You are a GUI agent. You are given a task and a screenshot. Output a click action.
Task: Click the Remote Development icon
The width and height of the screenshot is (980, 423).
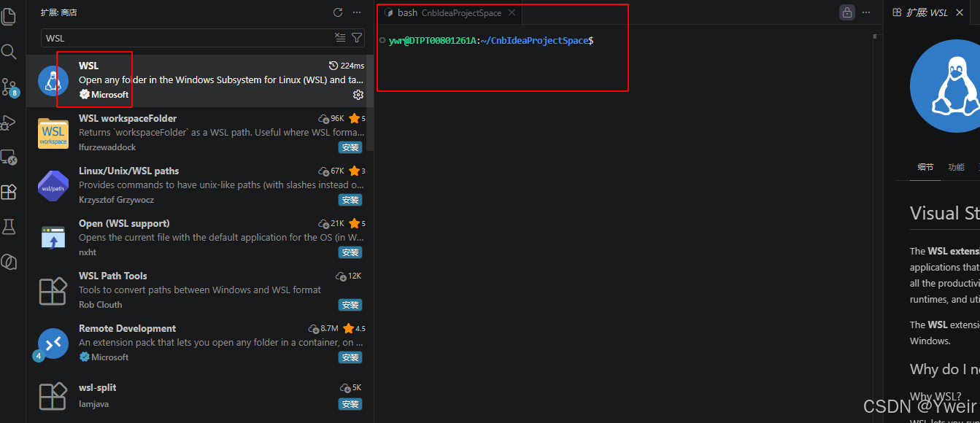(53, 344)
